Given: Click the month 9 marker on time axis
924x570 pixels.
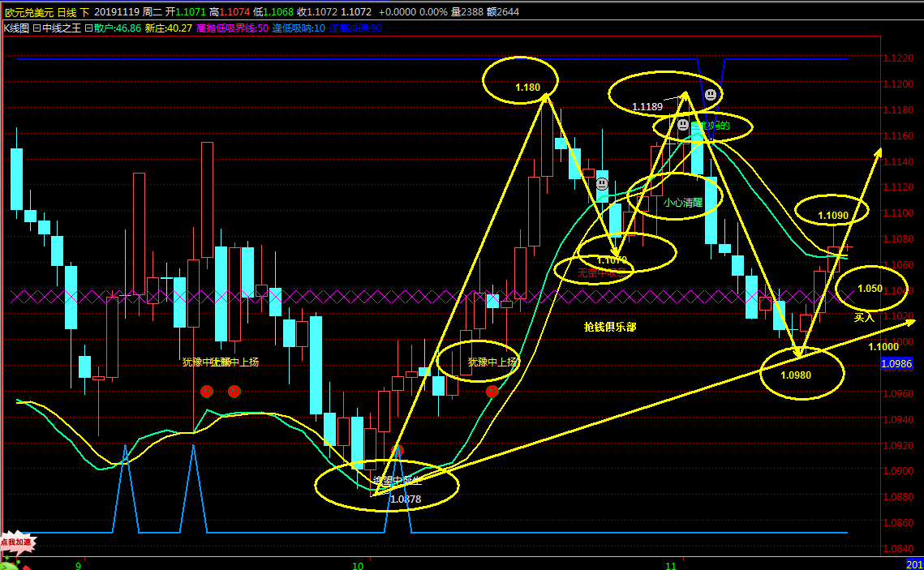Looking at the screenshot, I should tap(79, 566).
